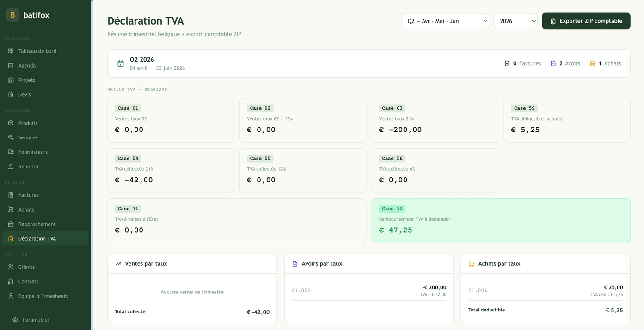Click the Fournisseurs truck icon
Image resolution: width=644 pixels, height=330 pixels.
click(11, 152)
